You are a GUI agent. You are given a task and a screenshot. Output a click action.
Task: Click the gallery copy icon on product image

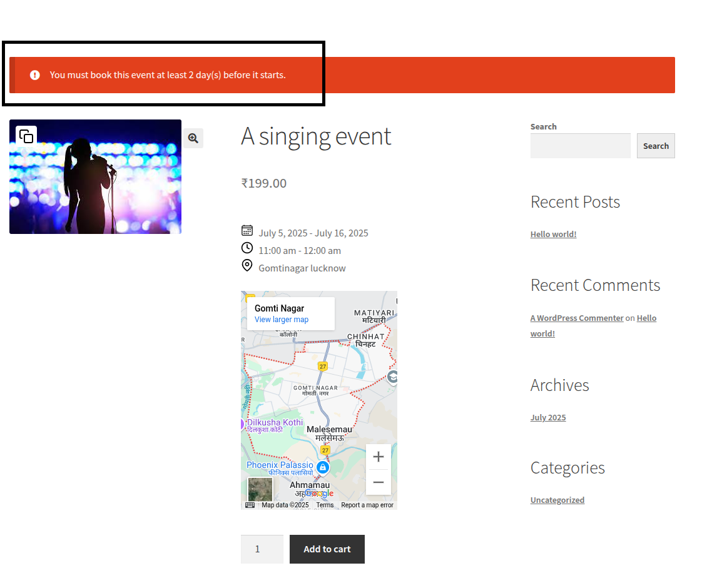(x=26, y=136)
